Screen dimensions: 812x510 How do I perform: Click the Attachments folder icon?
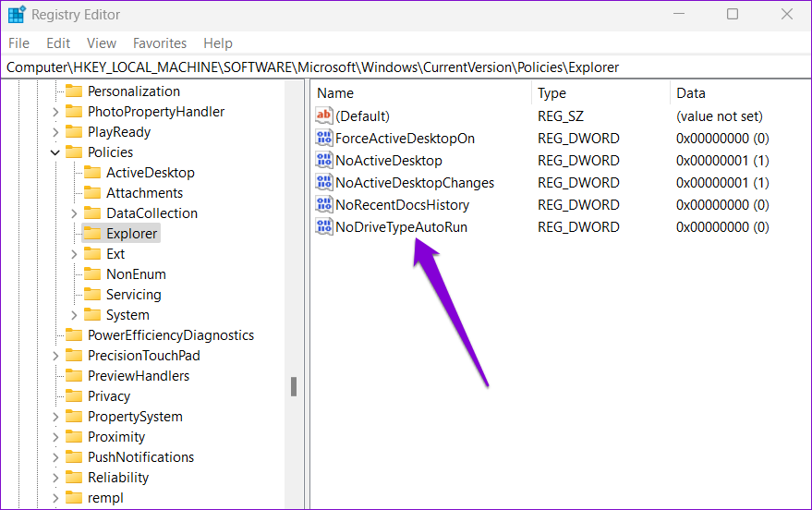(x=92, y=192)
